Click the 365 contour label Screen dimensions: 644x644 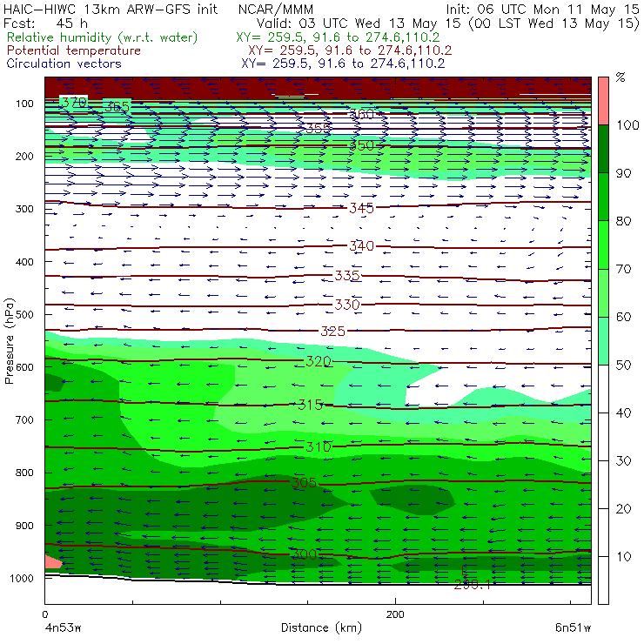click(x=117, y=107)
